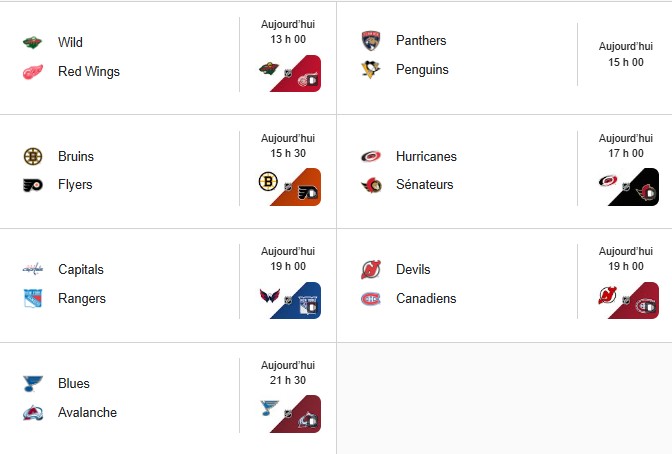The image size is (672, 454).
Task: Select the Florida Panthers logo
Action: tap(371, 41)
